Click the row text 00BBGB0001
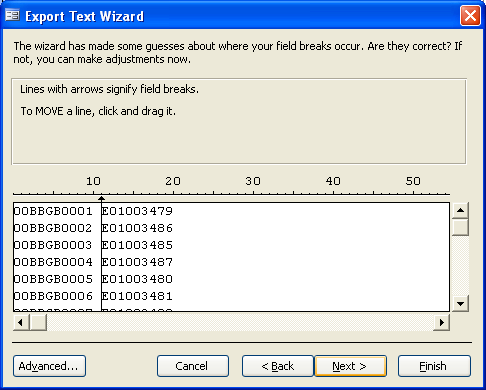The height and width of the screenshot is (390, 486). [53, 211]
